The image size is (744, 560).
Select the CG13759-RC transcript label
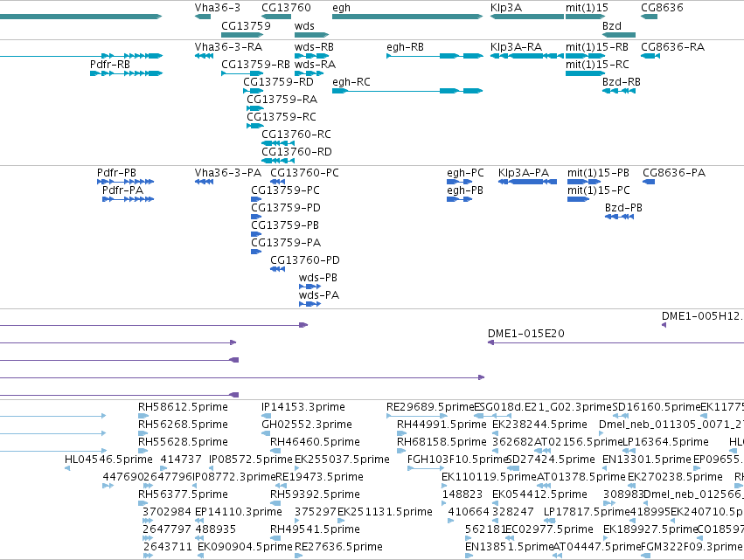click(x=281, y=117)
